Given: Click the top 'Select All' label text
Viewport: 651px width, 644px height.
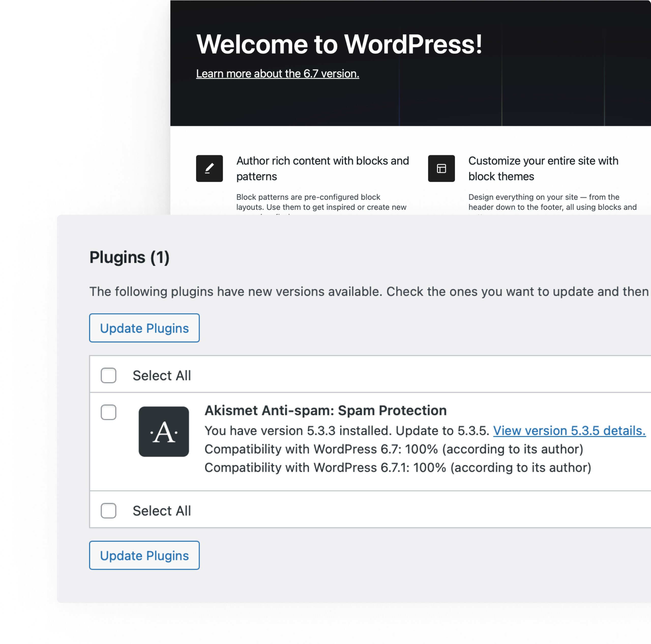Looking at the screenshot, I should click(162, 375).
